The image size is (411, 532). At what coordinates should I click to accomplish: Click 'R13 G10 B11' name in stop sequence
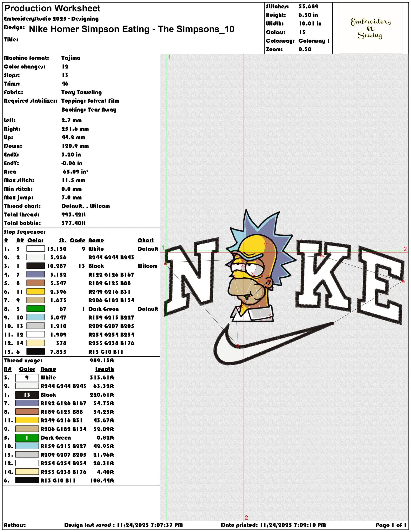tap(106, 352)
